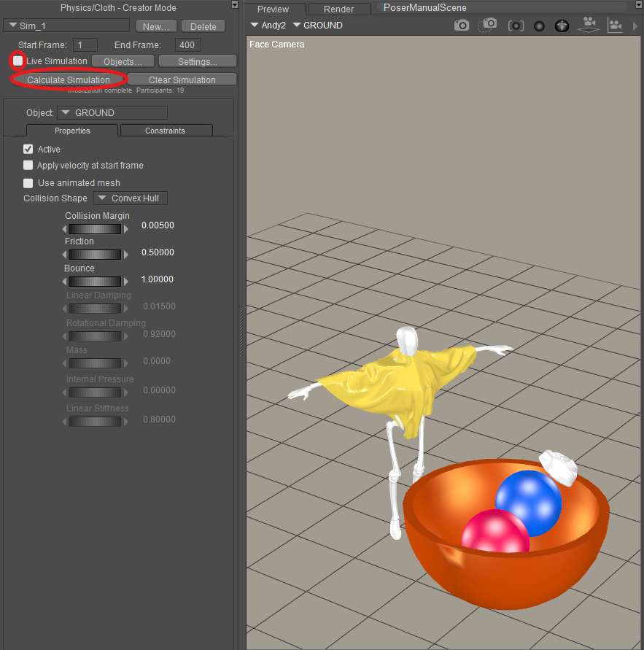Expand the Collision Shape Convex Hull dropdown
The height and width of the screenshot is (650, 644).
click(x=131, y=198)
